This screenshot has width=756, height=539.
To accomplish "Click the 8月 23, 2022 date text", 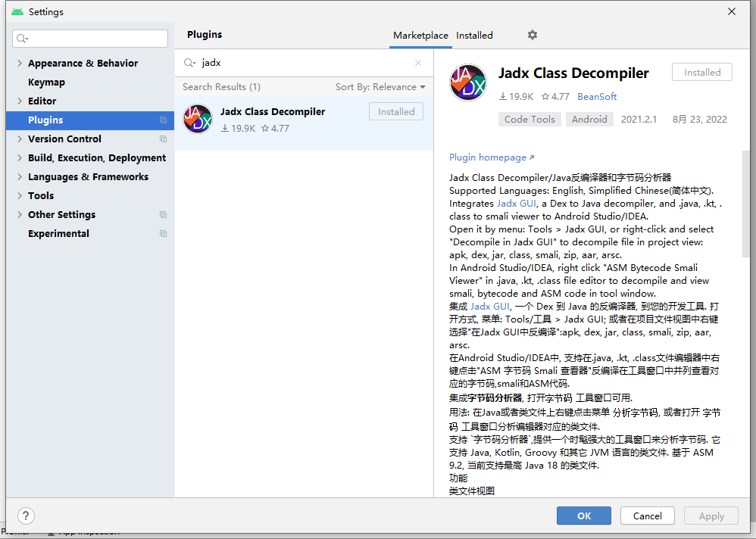I will [700, 119].
